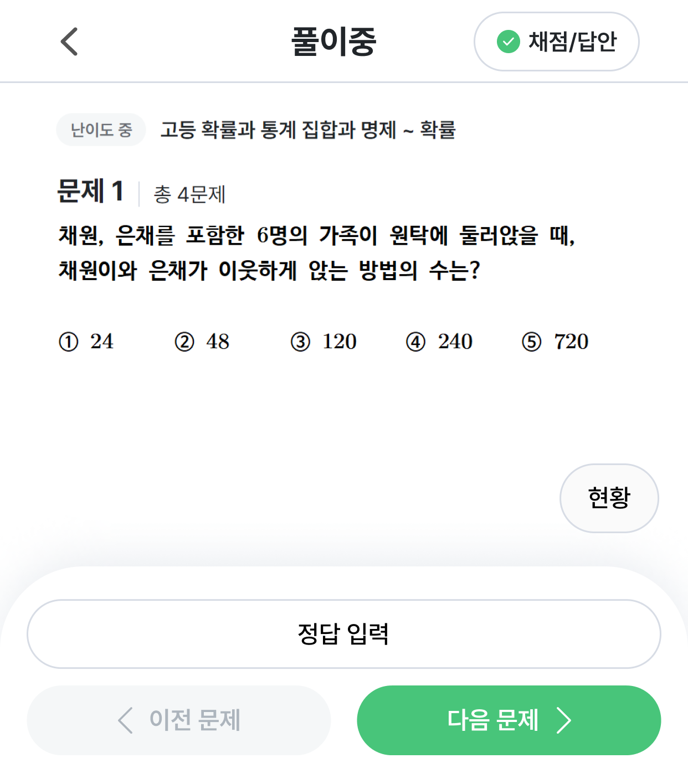688x784 pixels.
Task: Mark answer option ⑤ 720
Action: pyautogui.click(x=556, y=342)
